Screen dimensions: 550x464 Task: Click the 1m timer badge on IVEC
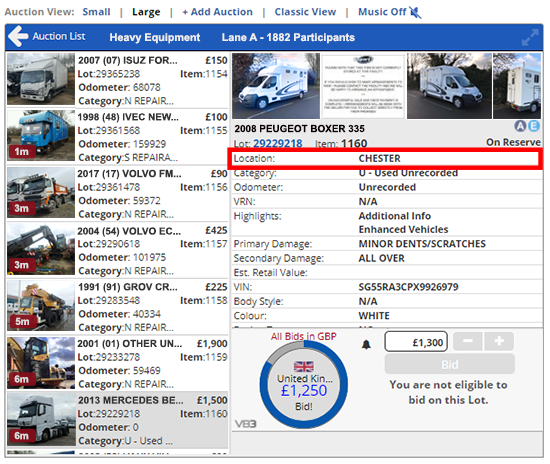22,152
